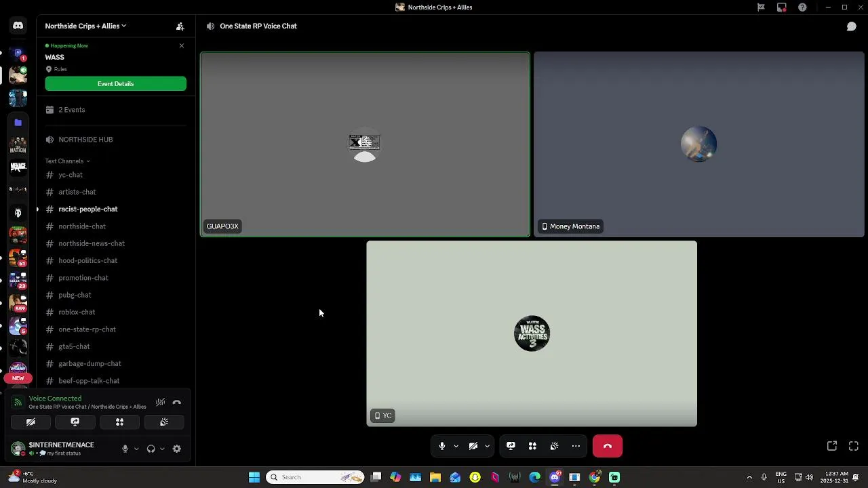
Task: Turn on camera in call control bar
Action: tap(473, 446)
